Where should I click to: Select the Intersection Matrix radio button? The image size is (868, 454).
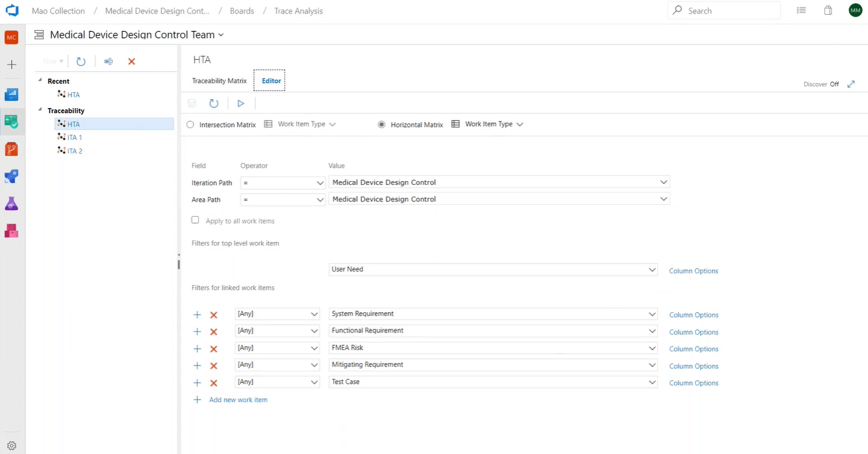point(190,124)
